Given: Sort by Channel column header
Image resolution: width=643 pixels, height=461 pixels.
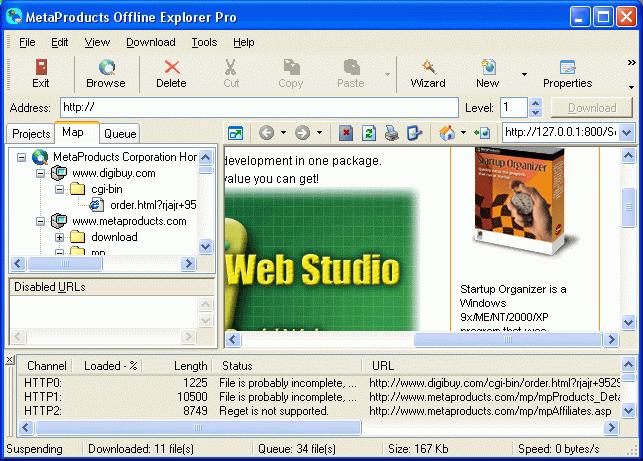Looking at the screenshot, I should [x=46, y=365].
